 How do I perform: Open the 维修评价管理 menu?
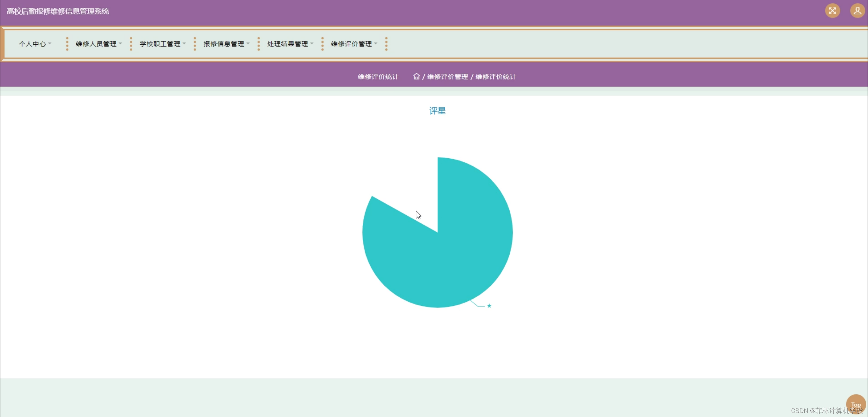pyautogui.click(x=351, y=44)
